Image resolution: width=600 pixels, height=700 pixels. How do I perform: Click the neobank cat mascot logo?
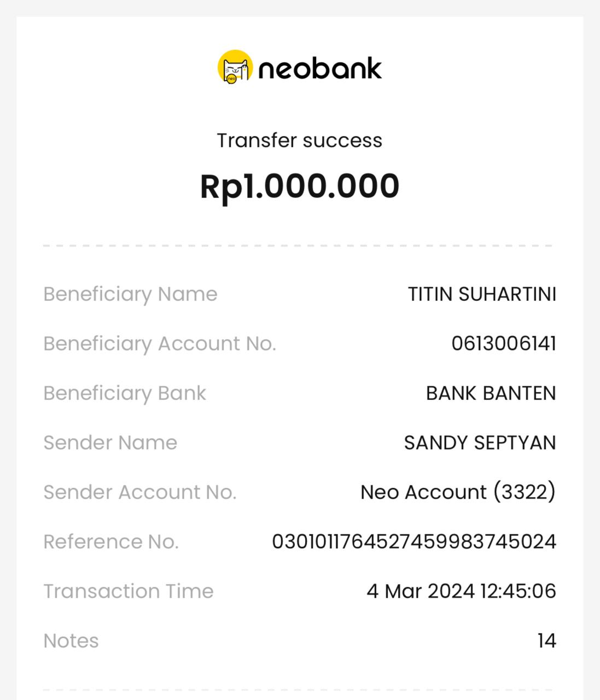(235, 67)
